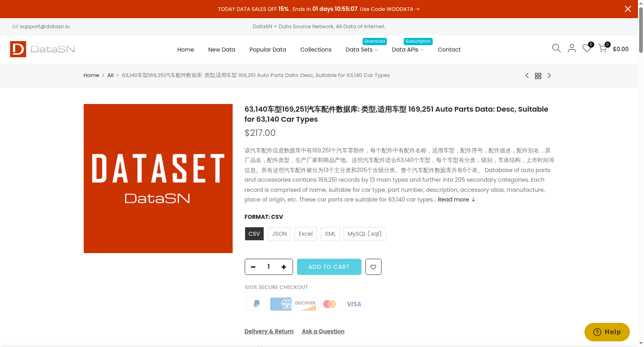Open the shopping cart icon
The image size is (644, 347).
point(603,48)
